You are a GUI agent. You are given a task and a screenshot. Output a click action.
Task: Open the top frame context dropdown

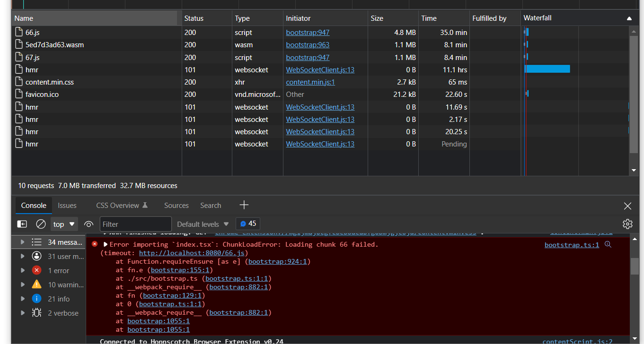(64, 224)
